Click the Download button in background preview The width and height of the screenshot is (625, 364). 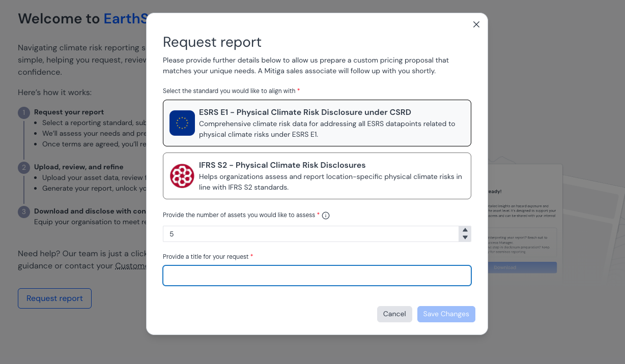point(522,267)
